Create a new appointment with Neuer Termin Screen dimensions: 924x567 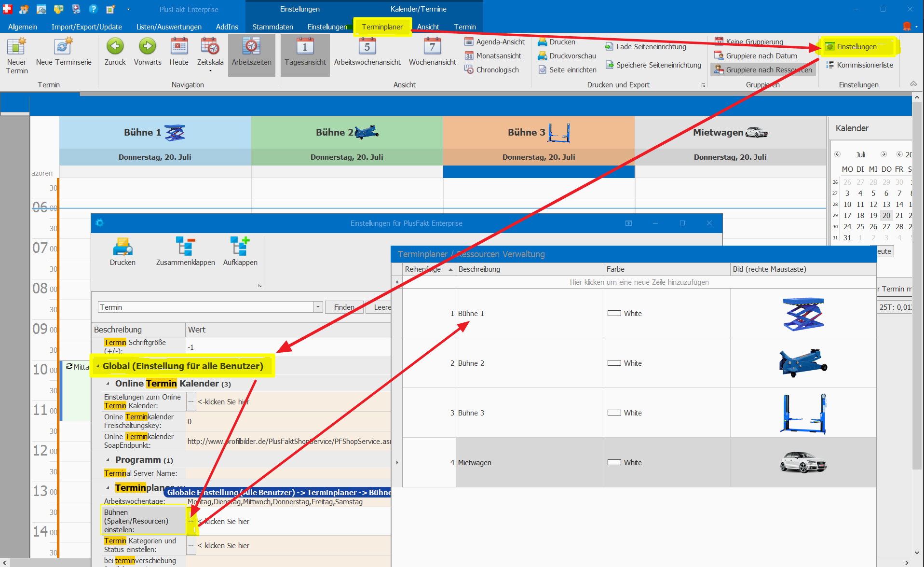17,56
